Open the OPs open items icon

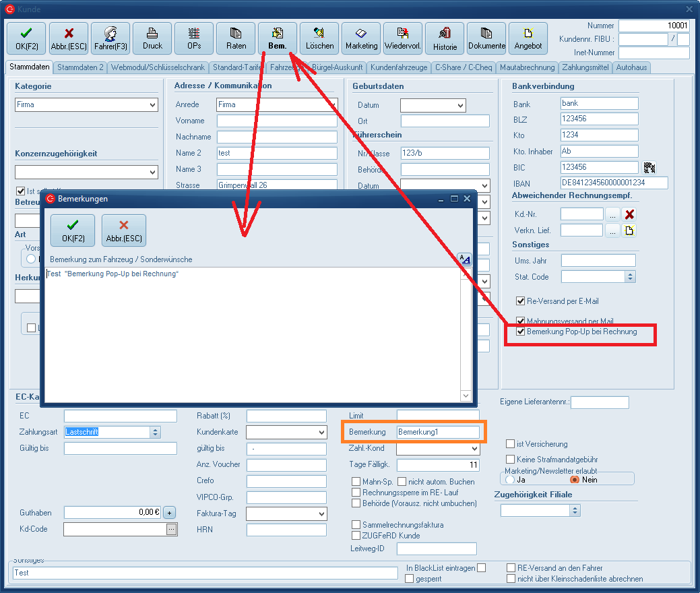194,38
